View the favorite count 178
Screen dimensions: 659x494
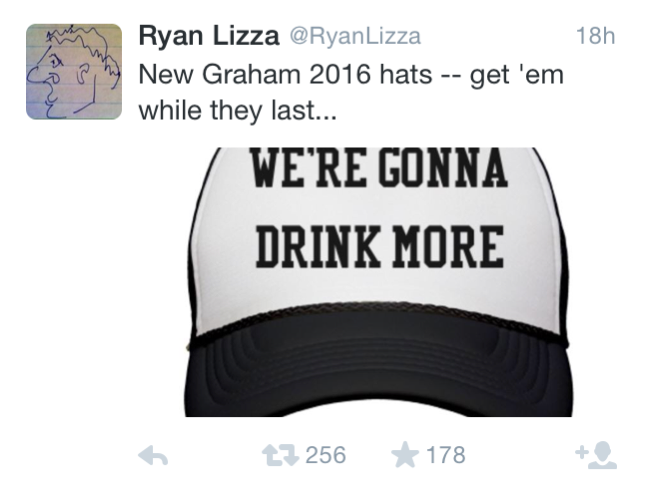coord(446,455)
